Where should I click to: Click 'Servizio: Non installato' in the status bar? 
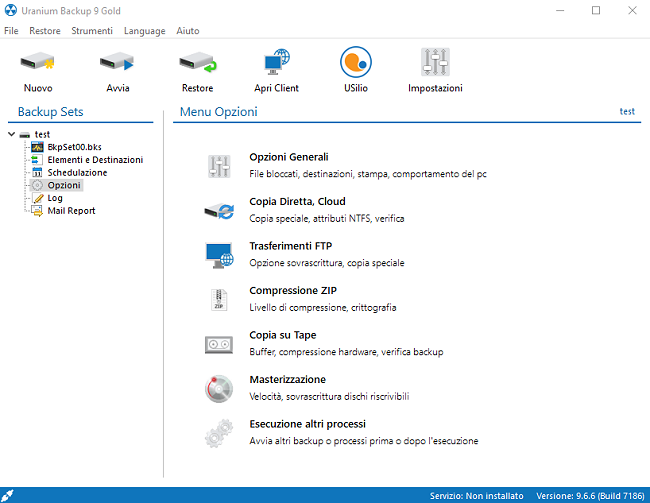coord(476,496)
